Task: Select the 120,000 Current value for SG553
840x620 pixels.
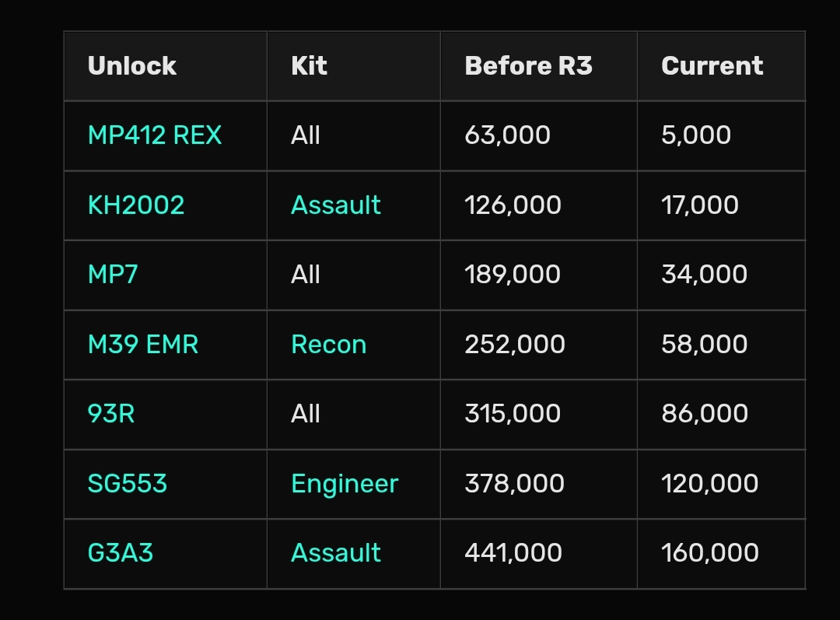Action: point(721,484)
